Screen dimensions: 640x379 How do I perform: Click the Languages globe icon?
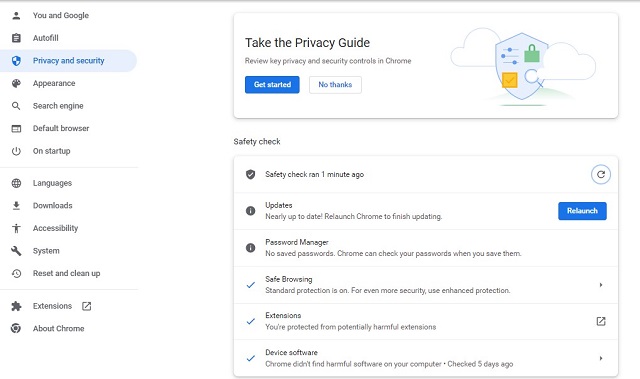16,183
